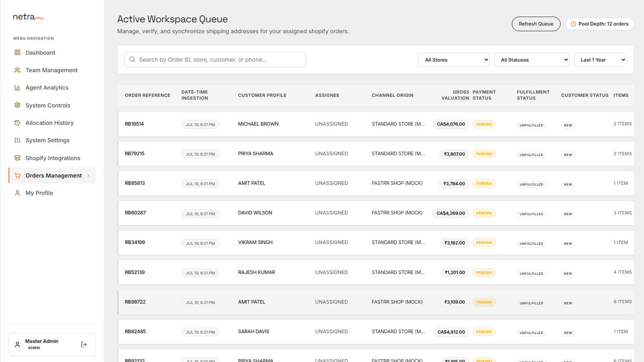
Task: Click the Pool Depth 12 orders badge
Action: coord(600,24)
